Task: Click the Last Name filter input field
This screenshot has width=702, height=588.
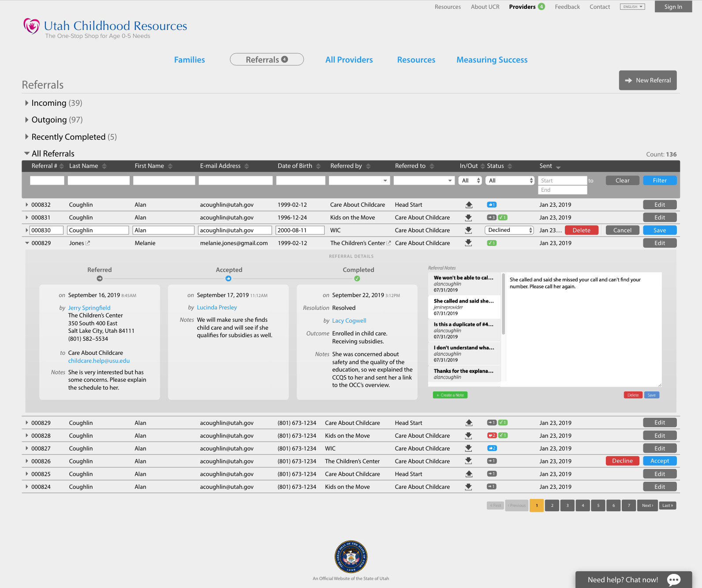Action: point(99,180)
